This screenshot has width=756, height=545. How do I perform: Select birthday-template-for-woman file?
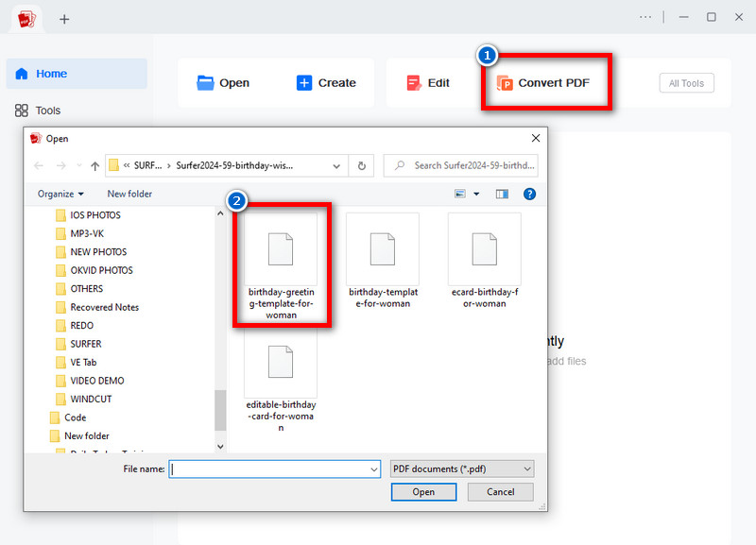tap(383, 261)
